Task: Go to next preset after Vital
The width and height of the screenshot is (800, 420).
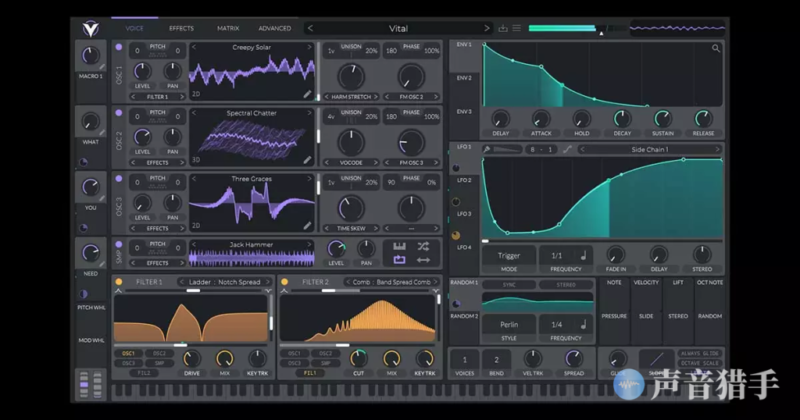Action: 487,28
